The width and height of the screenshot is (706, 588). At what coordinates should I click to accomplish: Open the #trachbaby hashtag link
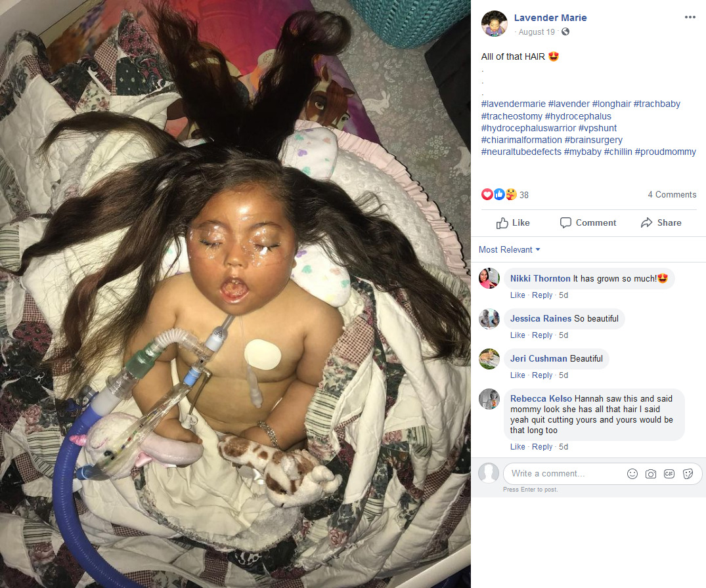[x=657, y=104]
